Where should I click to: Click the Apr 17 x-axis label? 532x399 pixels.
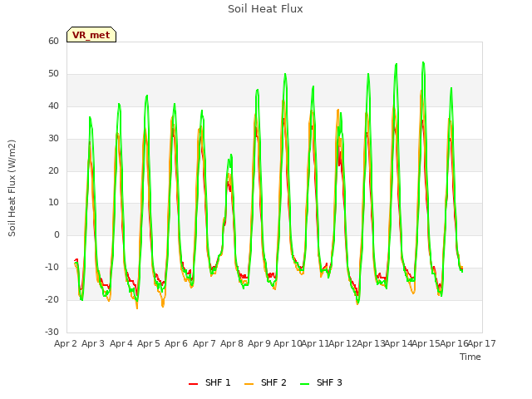tap(482, 343)
